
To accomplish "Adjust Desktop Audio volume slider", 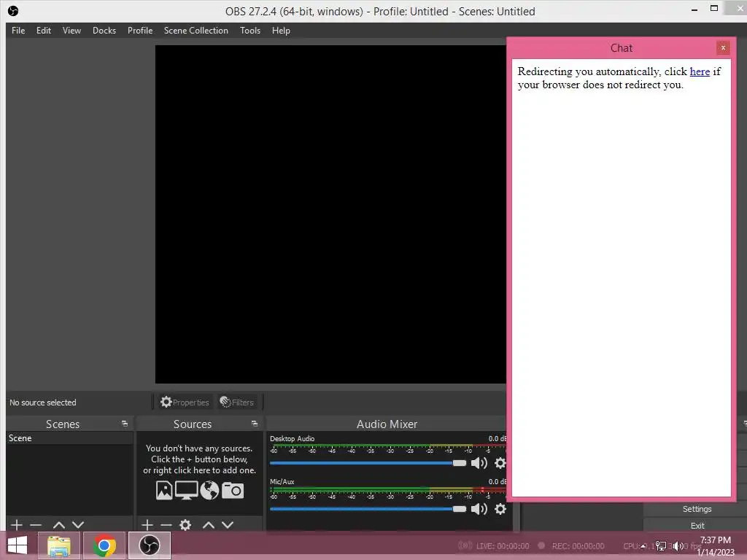I will point(368,463).
